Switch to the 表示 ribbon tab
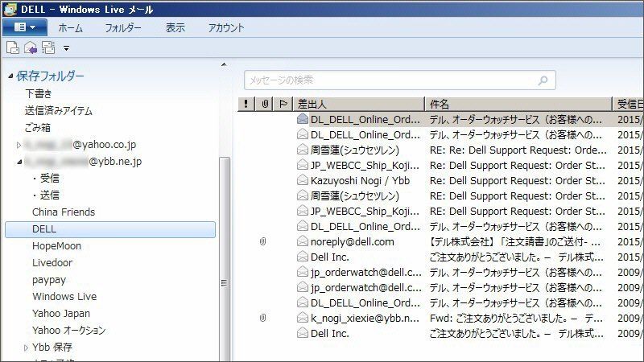The height and width of the screenshot is (362, 644). (175, 28)
